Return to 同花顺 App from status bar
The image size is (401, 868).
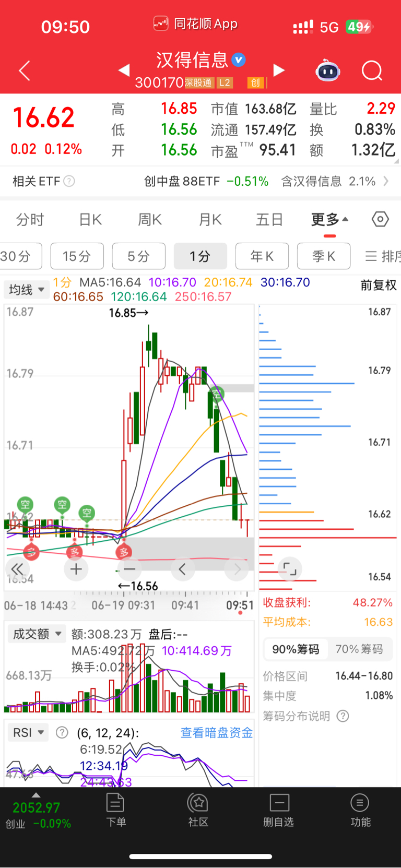[196, 23]
